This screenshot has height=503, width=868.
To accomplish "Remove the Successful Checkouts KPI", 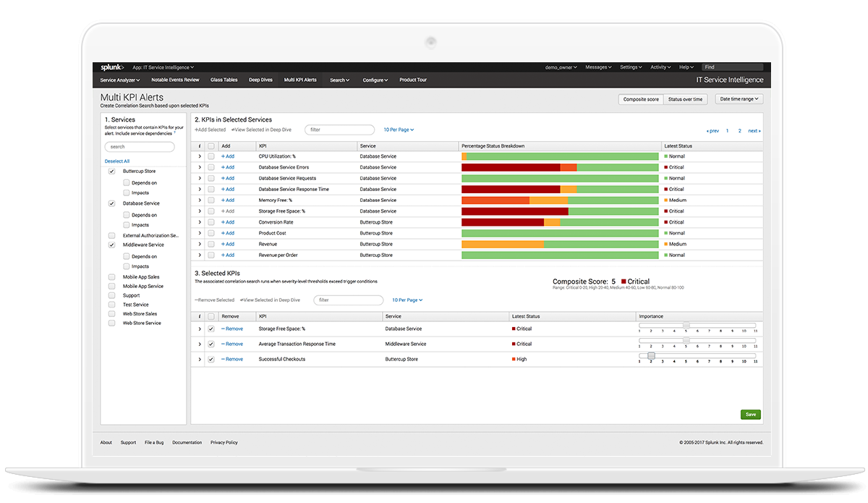I will pyautogui.click(x=232, y=360).
